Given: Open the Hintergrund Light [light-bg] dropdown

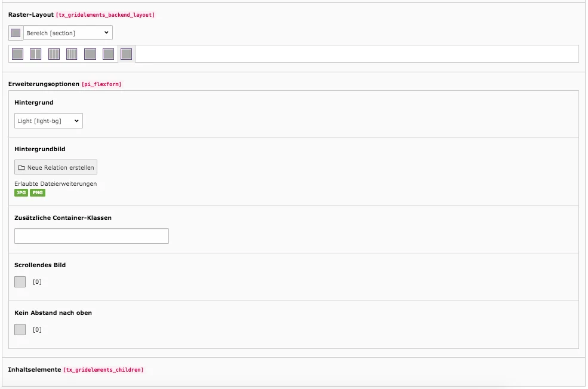Looking at the screenshot, I should (x=48, y=120).
